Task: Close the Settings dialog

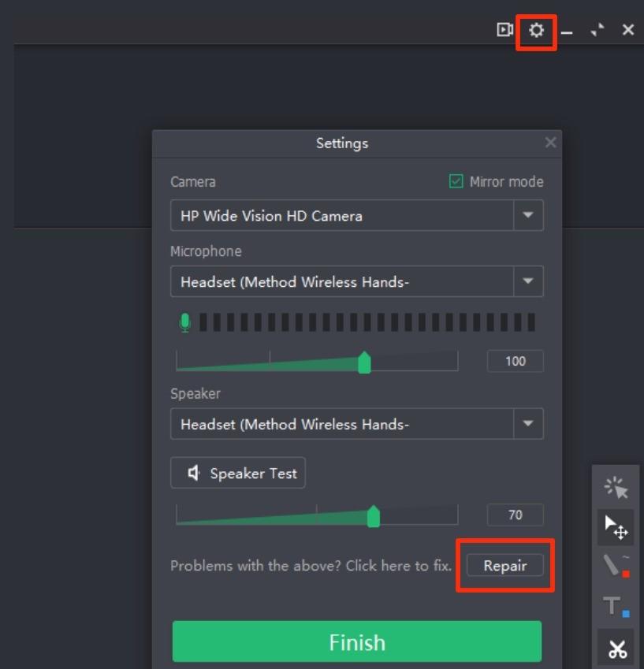Action: [x=550, y=143]
